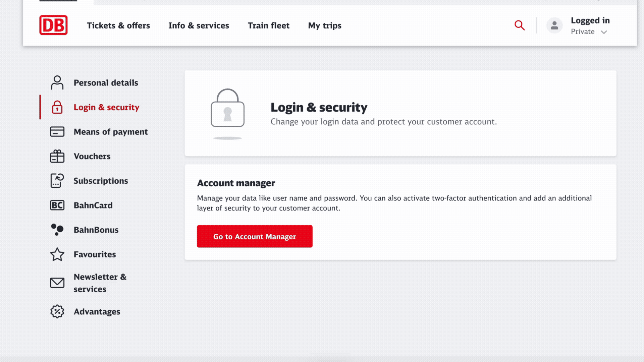Viewport: 644px width, 362px height.
Task: Expand the Private account chevron
Action: click(x=604, y=32)
